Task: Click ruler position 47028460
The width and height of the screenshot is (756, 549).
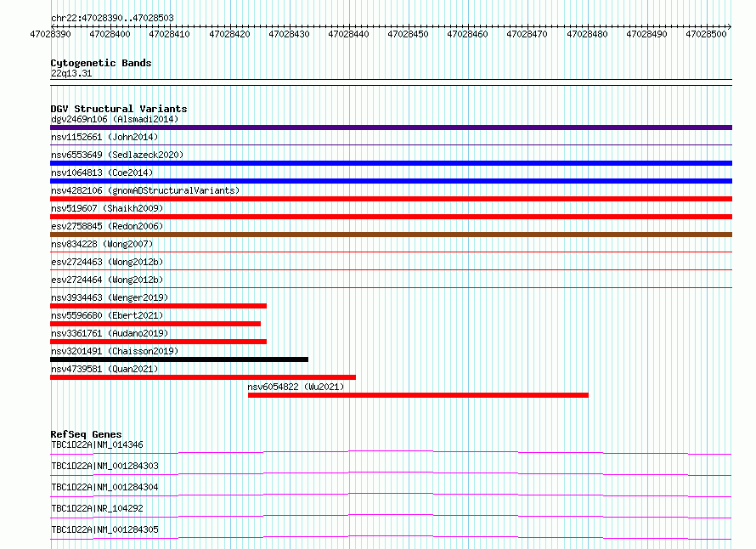Action: (x=468, y=34)
